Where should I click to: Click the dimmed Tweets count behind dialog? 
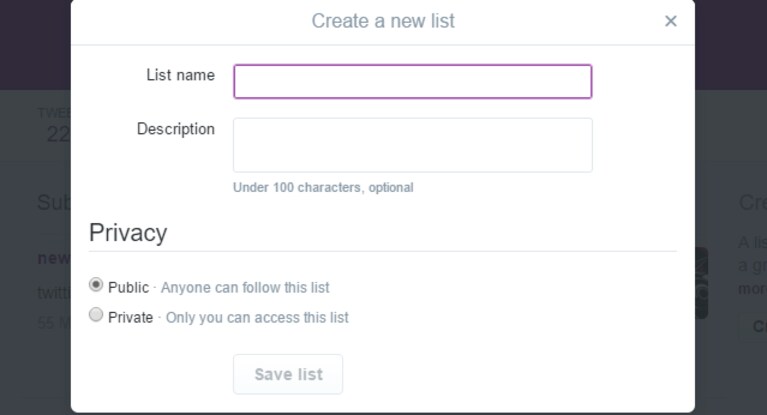click(x=59, y=134)
